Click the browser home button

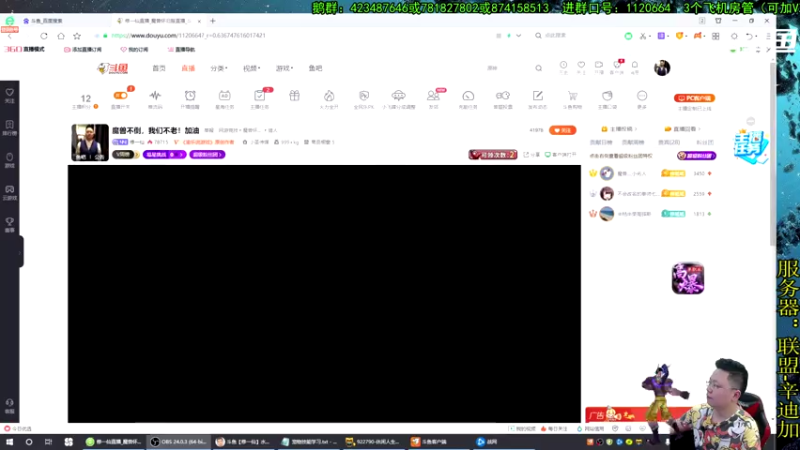[61, 36]
